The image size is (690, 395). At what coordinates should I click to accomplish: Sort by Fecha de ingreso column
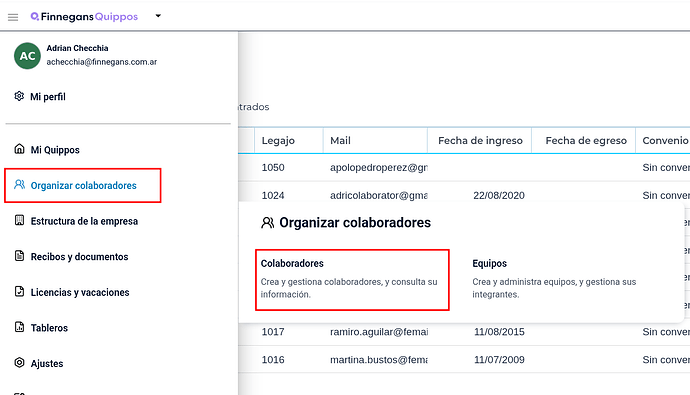(480, 141)
